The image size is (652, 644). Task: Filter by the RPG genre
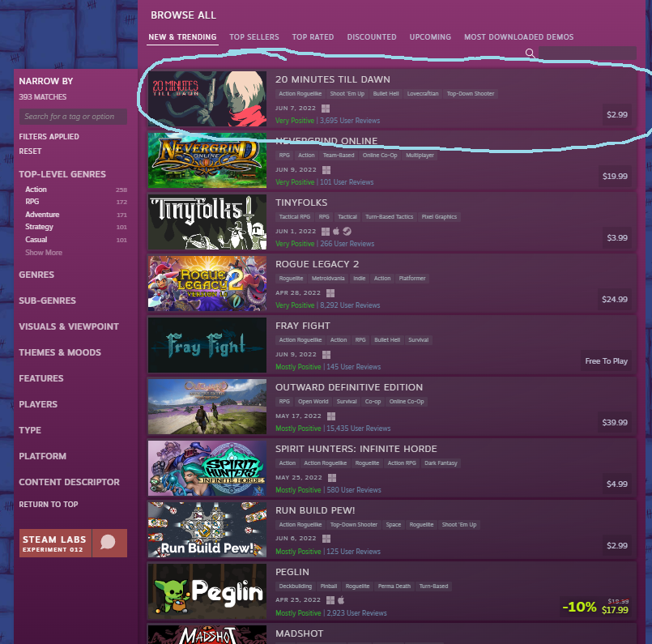click(32, 202)
